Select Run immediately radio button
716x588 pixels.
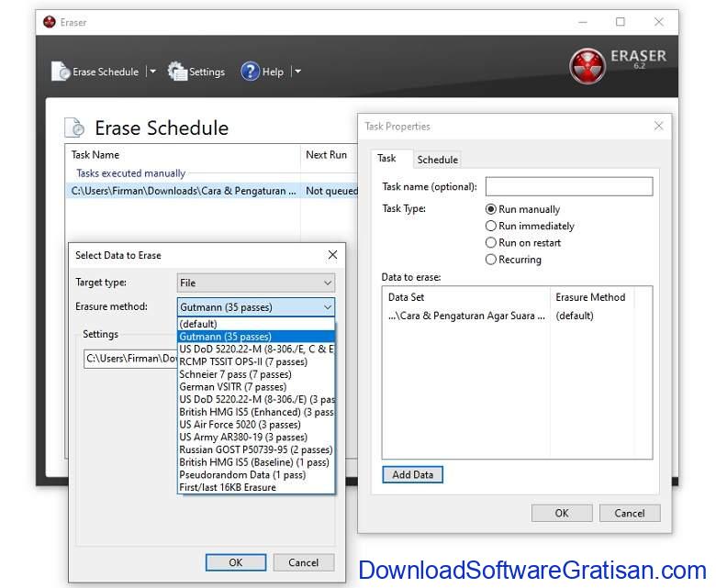tap(490, 226)
